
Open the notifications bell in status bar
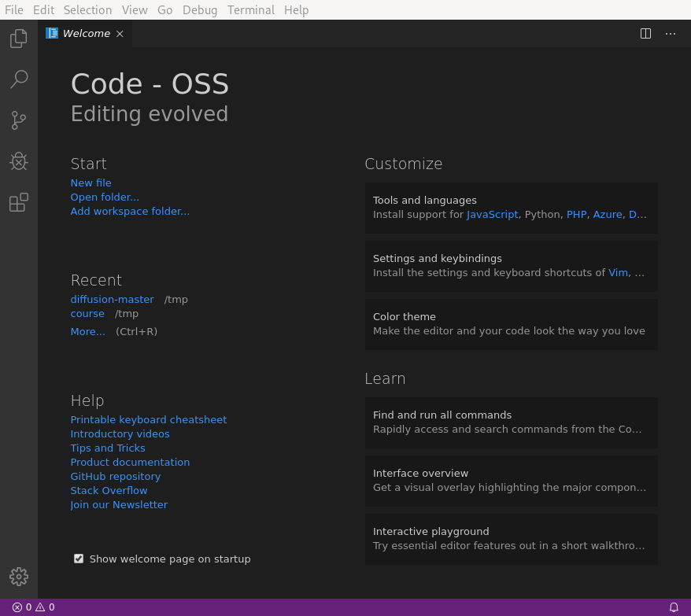[x=673, y=607]
